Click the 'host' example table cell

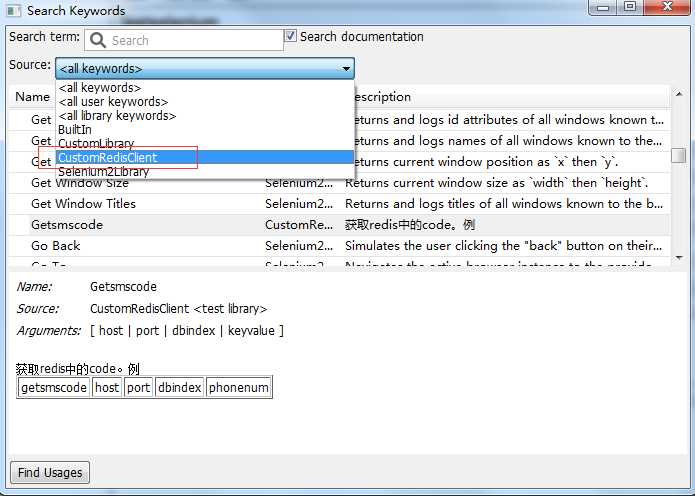click(x=107, y=387)
